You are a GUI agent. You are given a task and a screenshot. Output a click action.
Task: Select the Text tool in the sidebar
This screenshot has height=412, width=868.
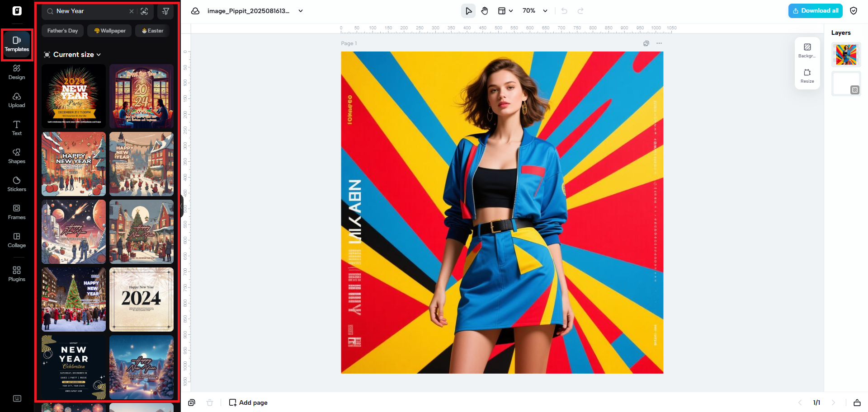(16, 128)
